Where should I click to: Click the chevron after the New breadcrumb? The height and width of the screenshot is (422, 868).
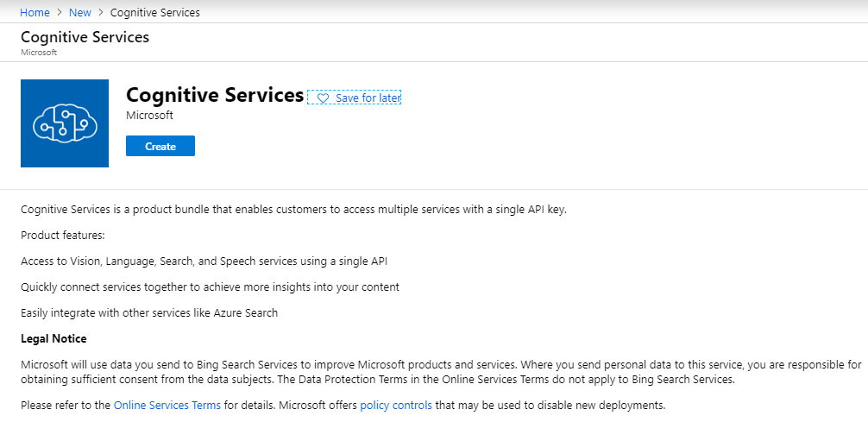[101, 13]
